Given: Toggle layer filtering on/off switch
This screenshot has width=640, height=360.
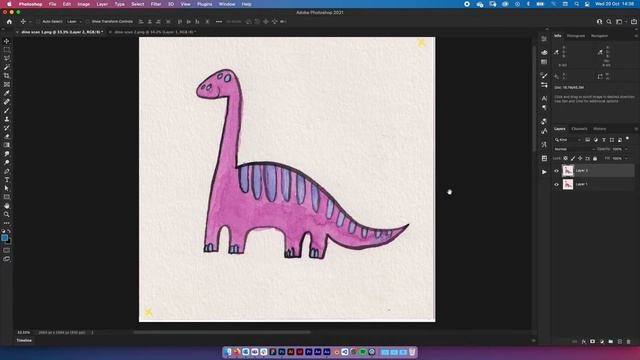Looking at the screenshot, I should click(x=628, y=139).
